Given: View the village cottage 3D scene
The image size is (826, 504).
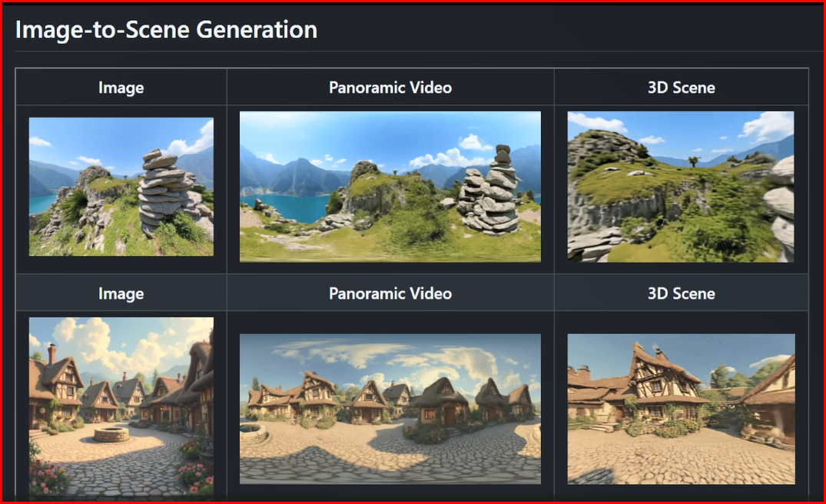Looking at the screenshot, I should click(x=681, y=409).
